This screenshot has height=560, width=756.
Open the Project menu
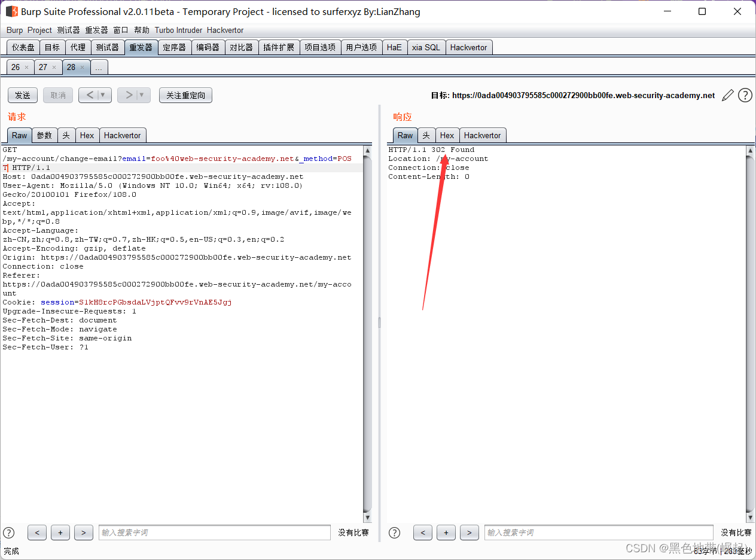point(39,30)
